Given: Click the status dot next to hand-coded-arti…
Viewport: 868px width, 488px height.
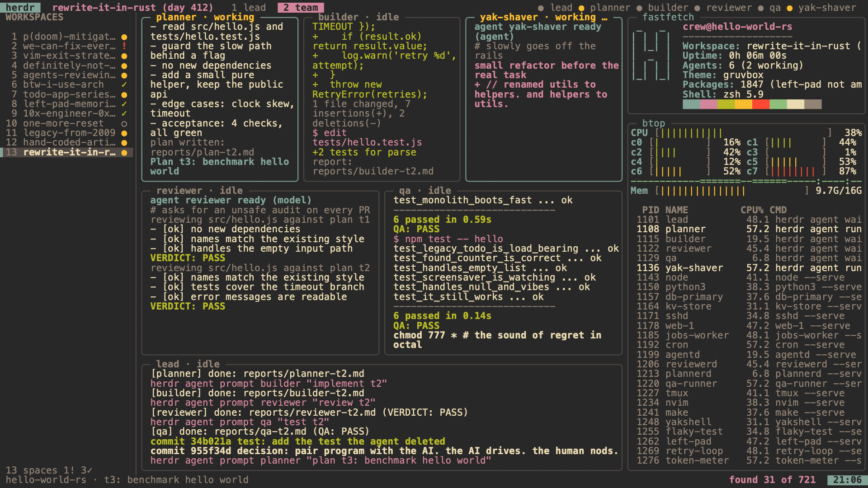Looking at the screenshot, I should click(124, 142).
